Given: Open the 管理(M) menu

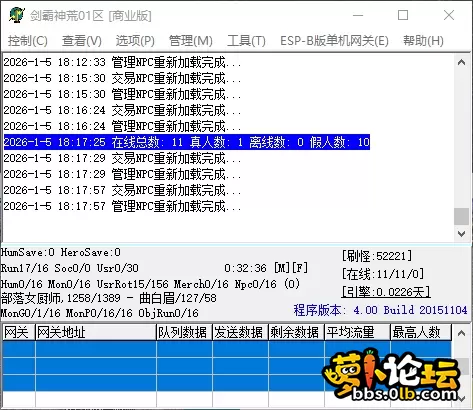Looking at the screenshot, I should (x=191, y=41).
